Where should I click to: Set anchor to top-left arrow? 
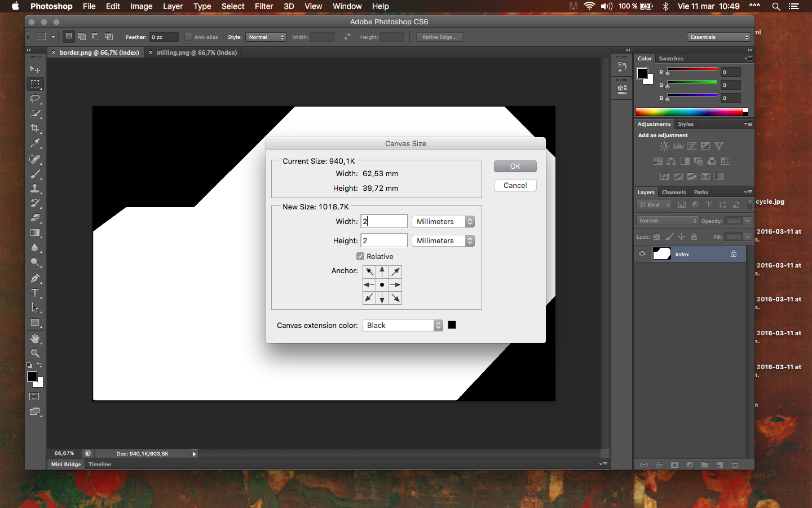click(369, 271)
